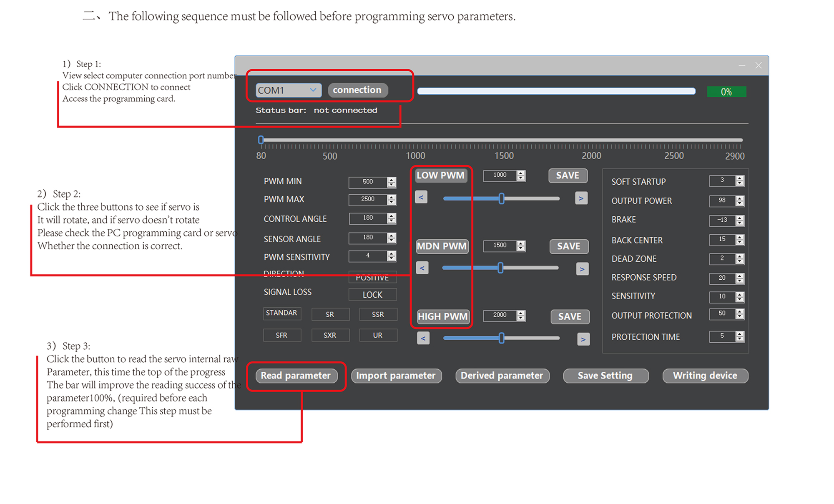
Task: Click the SENSOR ANGLE spinner arrows
Action: pos(391,238)
